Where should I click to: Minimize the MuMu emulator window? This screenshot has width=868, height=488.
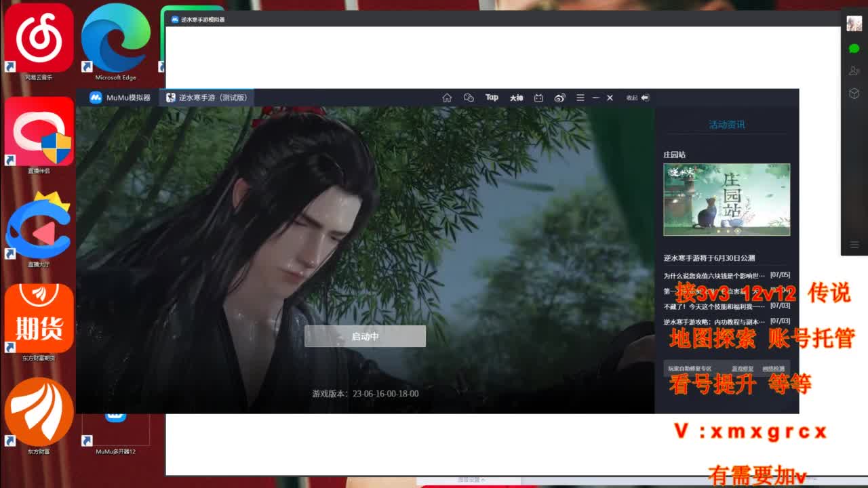tap(595, 98)
